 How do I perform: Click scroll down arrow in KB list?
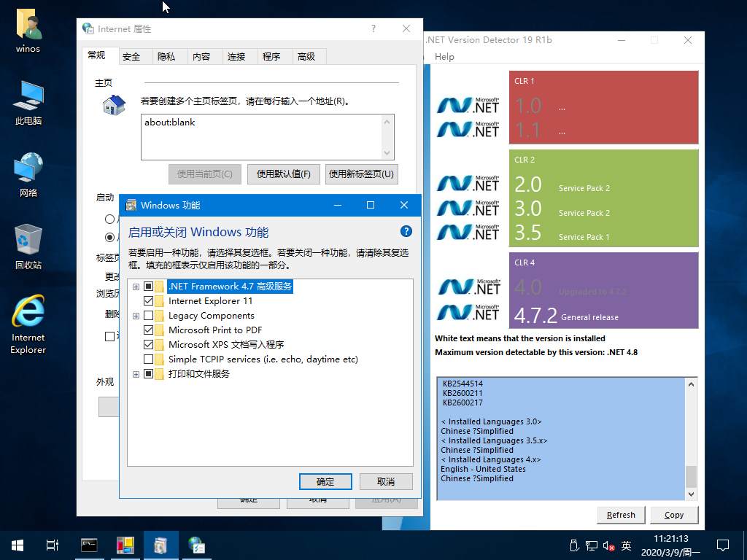tap(691, 494)
